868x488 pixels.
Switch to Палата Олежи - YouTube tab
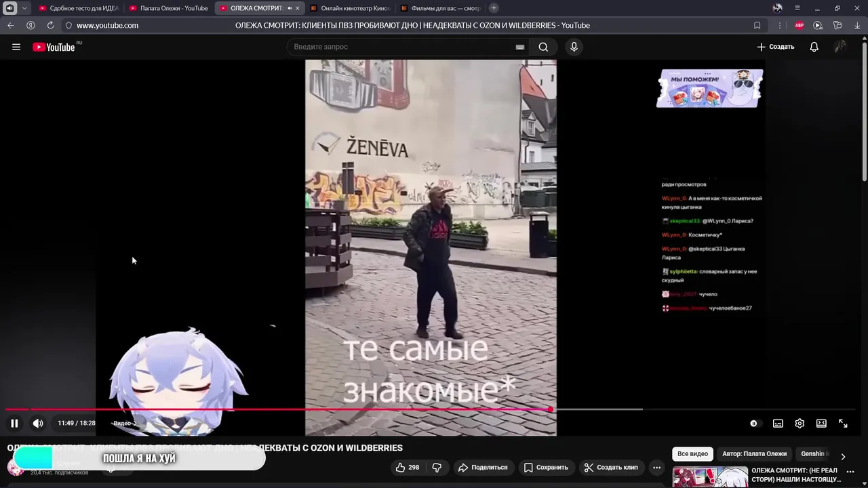point(169,8)
